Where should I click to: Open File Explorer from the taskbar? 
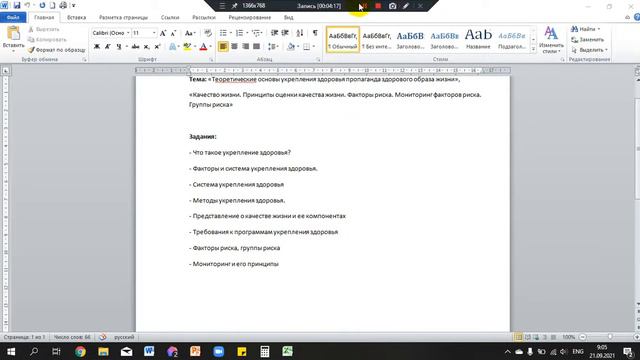[103, 351]
